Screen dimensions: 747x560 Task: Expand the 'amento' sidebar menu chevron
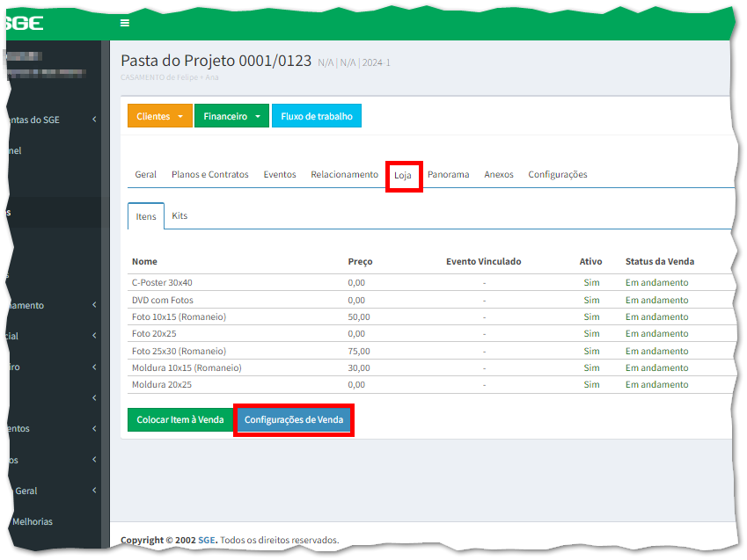94,305
